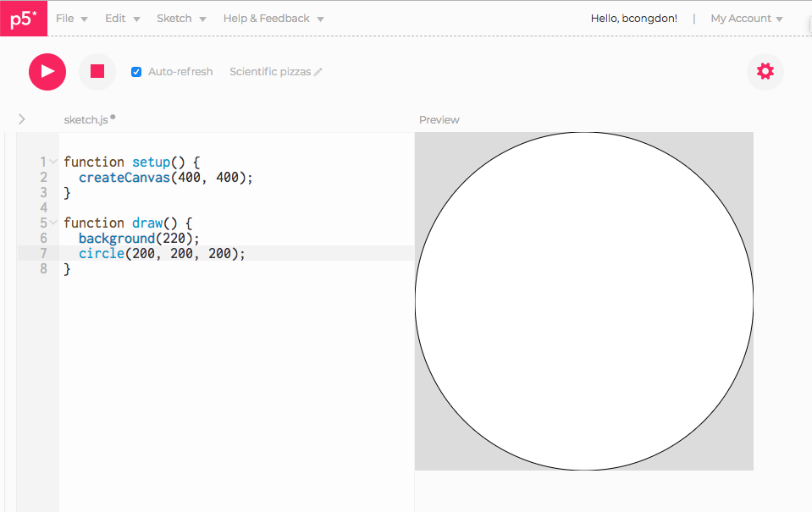Open the editor Settings gear
This screenshot has height=512, width=812.
tap(765, 71)
